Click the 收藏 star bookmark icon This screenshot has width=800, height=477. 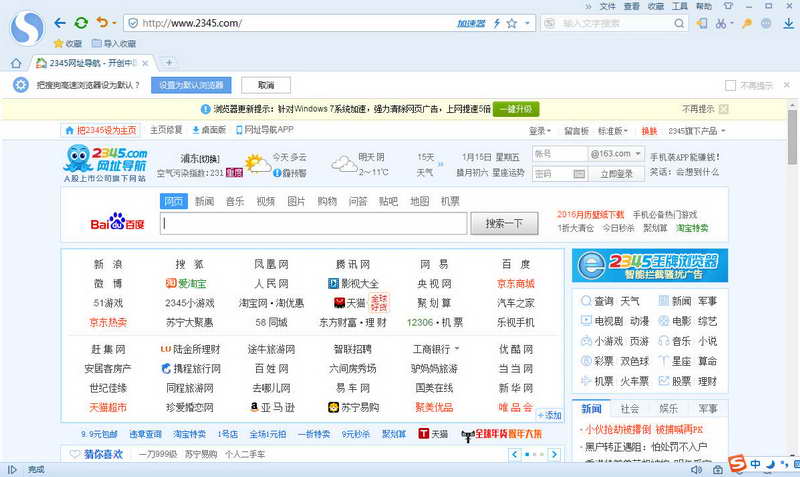tap(58, 44)
